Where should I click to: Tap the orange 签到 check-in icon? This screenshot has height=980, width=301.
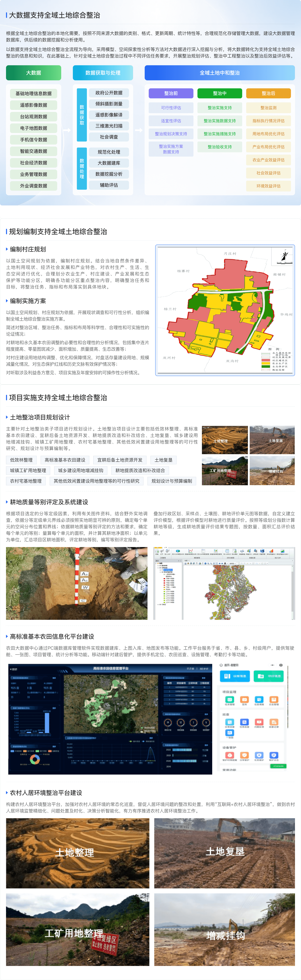tap(244, 699)
